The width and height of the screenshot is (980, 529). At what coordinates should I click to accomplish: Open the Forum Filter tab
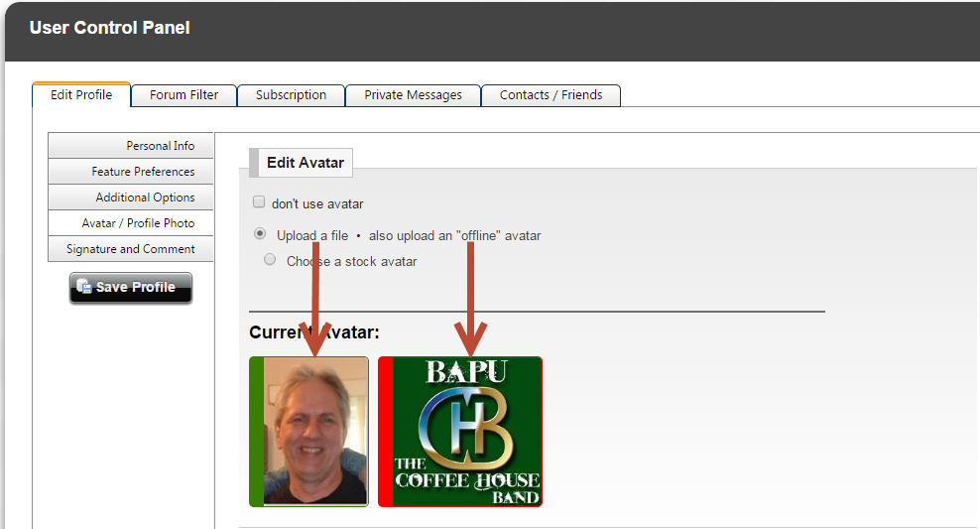184,95
